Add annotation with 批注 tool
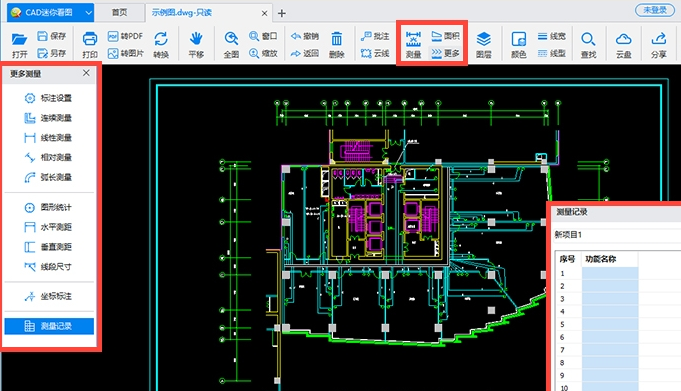Viewport: 681px width, 391px height. point(375,36)
